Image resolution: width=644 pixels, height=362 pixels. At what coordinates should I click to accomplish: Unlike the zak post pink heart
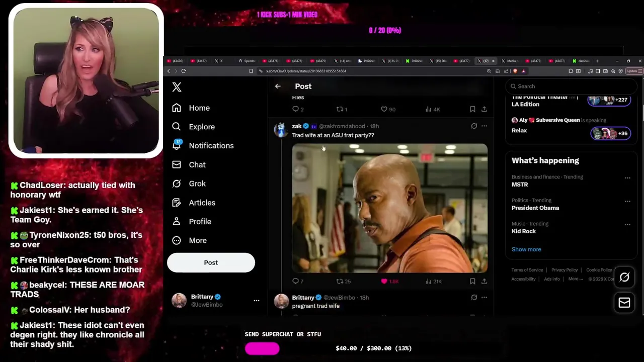(389, 282)
